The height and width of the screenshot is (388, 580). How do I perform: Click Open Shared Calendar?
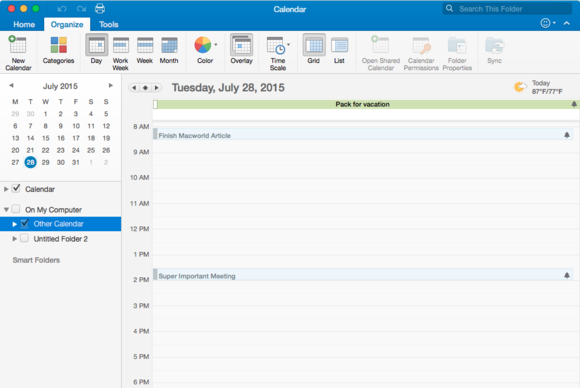pos(381,53)
